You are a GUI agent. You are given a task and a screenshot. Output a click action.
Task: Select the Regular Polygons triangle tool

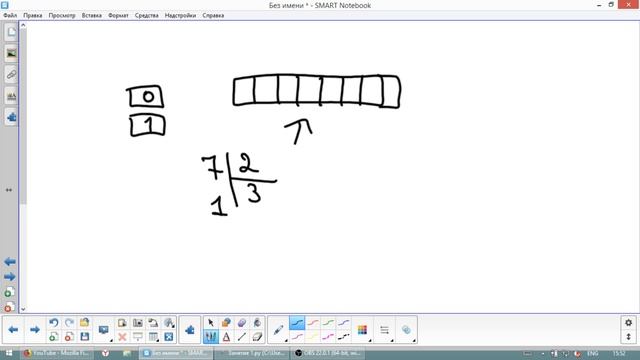[226, 337]
